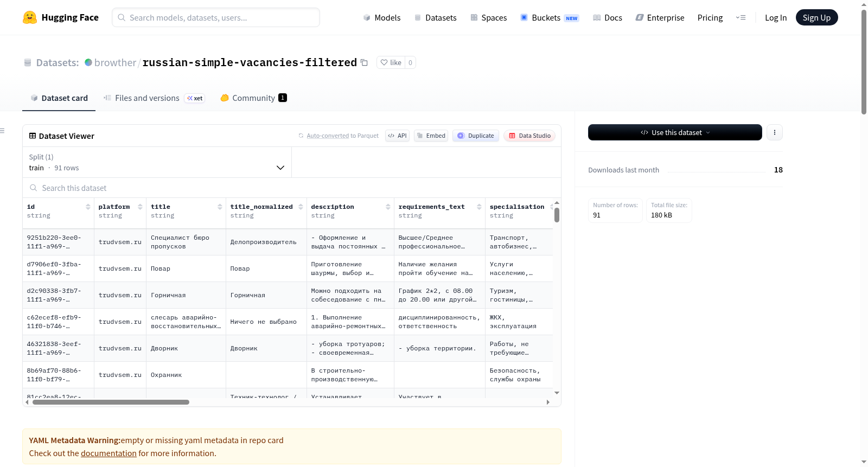Copy dataset name with the copy icon
This screenshot has width=868, height=467.
tap(364, 62)
